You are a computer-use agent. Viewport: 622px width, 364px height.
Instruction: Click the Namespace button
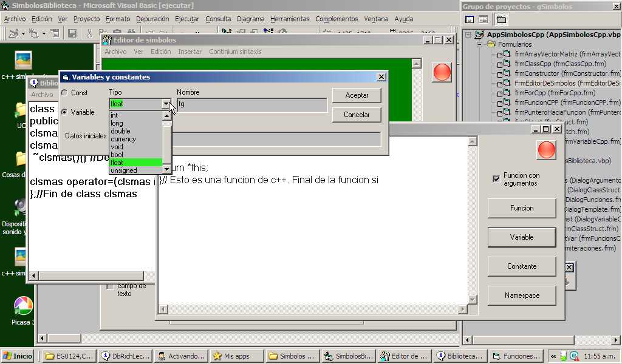[x=522, y=295]
